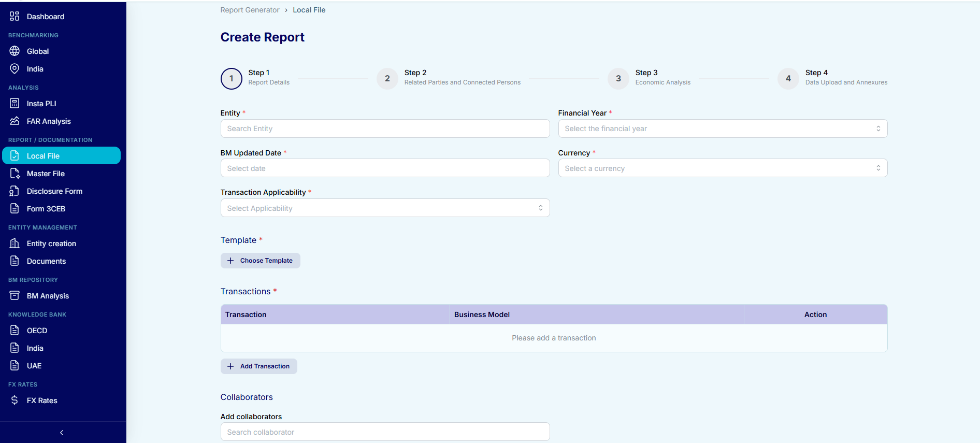
Task: Click the Local File document icon
Action: point(15,155)
